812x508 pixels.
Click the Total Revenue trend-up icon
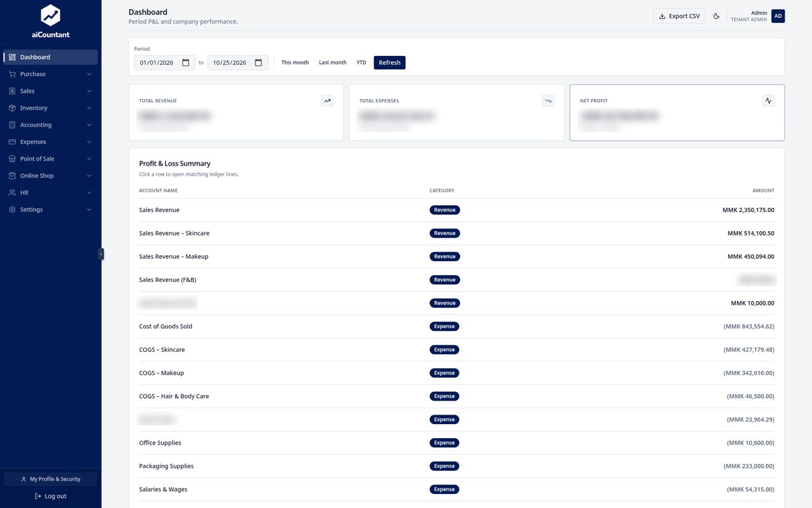click(x=327, y=100)
